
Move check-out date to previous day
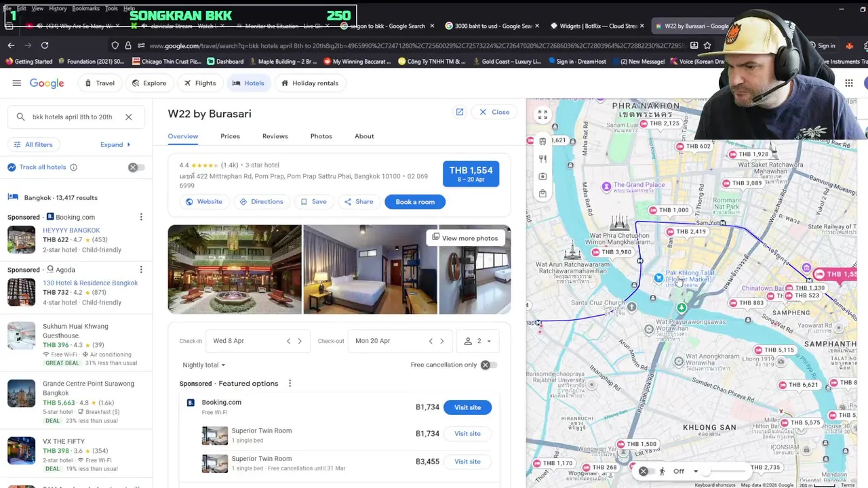(431, 341)
